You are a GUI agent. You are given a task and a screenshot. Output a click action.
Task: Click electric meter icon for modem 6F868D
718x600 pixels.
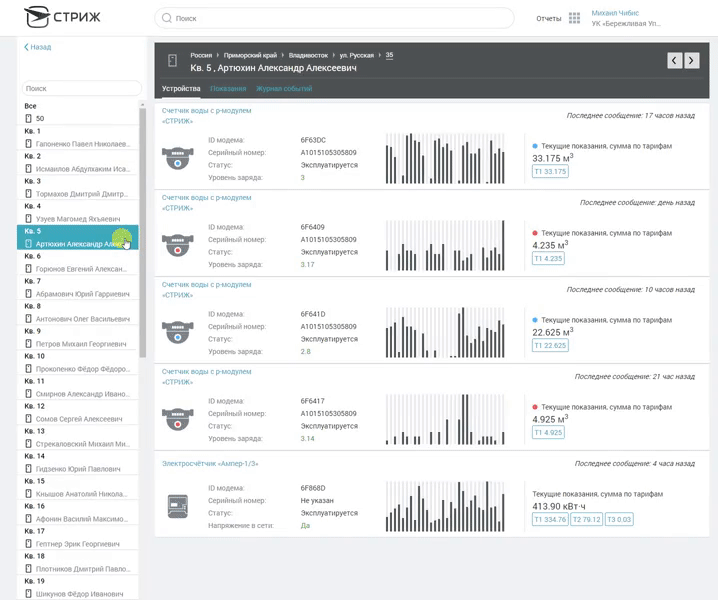(178, 506)
